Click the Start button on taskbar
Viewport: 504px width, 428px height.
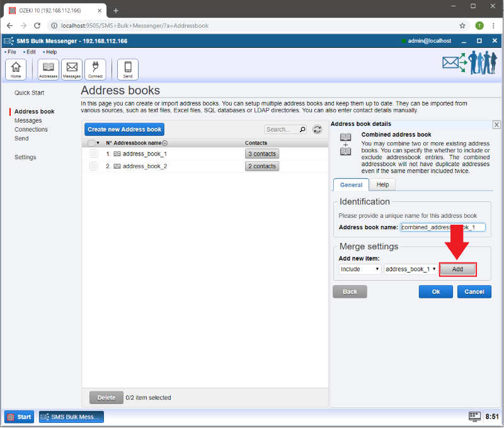[x=20, y=417]
